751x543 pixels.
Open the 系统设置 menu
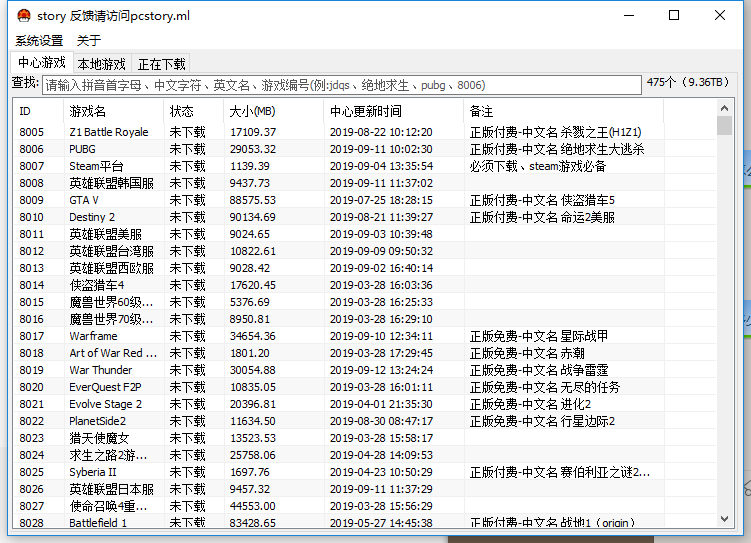coord(39,41)
